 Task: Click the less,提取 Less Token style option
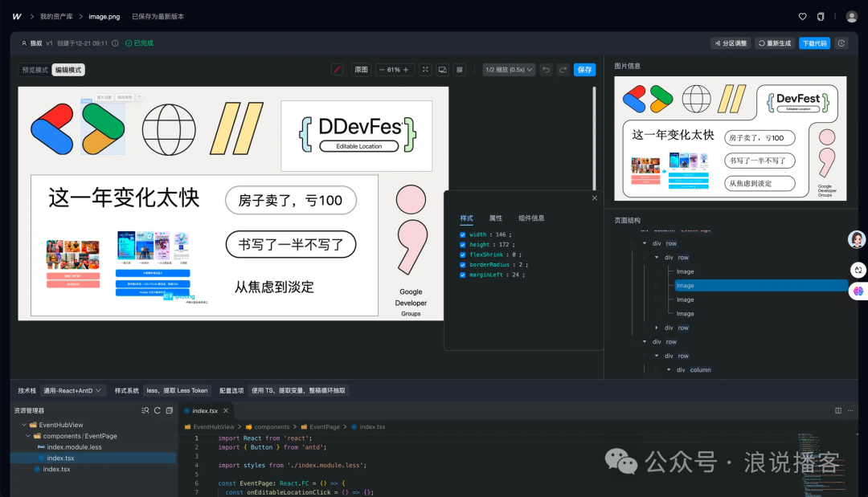pyautogui.click(x=177, y=390)
